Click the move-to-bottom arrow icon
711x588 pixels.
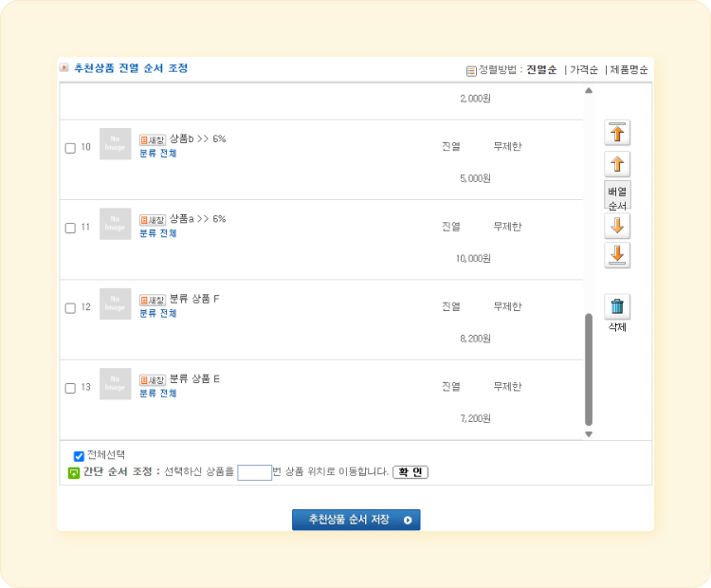pos(617,255)
